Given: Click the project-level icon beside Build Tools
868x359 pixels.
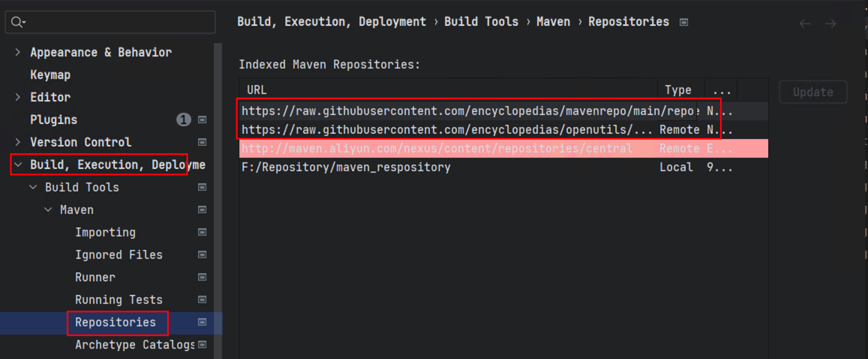Looking at the screenshot, I should (x=202, y=187).
